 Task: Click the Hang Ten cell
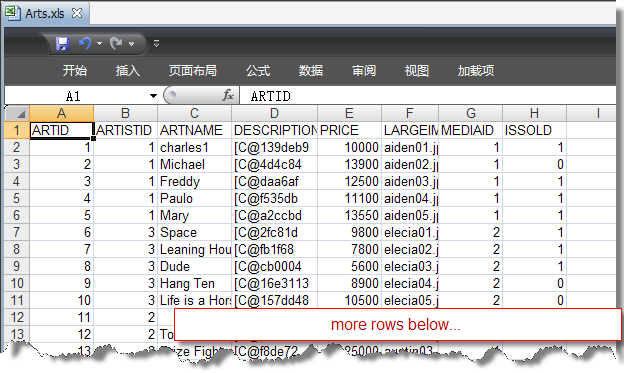tap(195, 283)
